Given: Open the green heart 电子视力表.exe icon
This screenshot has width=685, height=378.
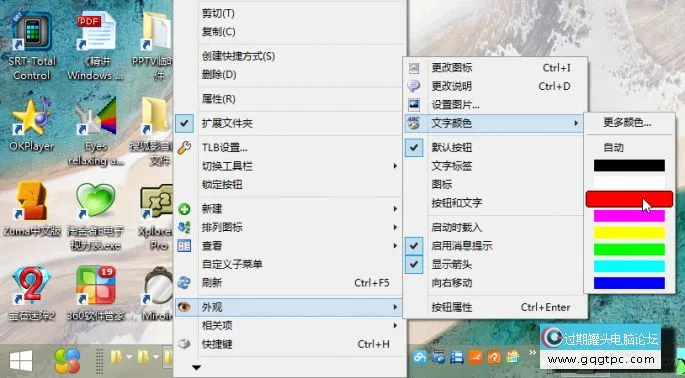Looking at the screenshot, I should pos(96,216).
